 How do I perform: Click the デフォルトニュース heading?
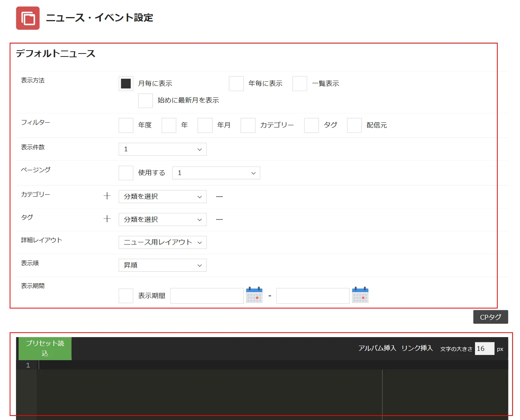[55, 54]
